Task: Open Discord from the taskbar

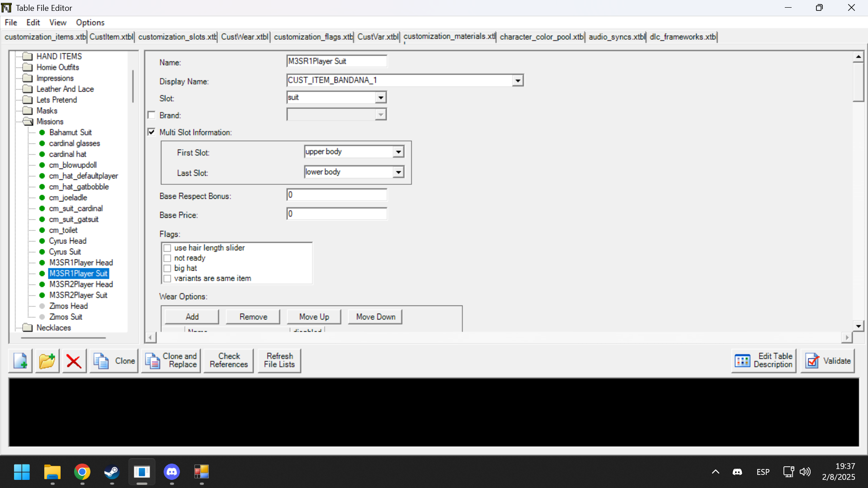Action: coord(172,472)
